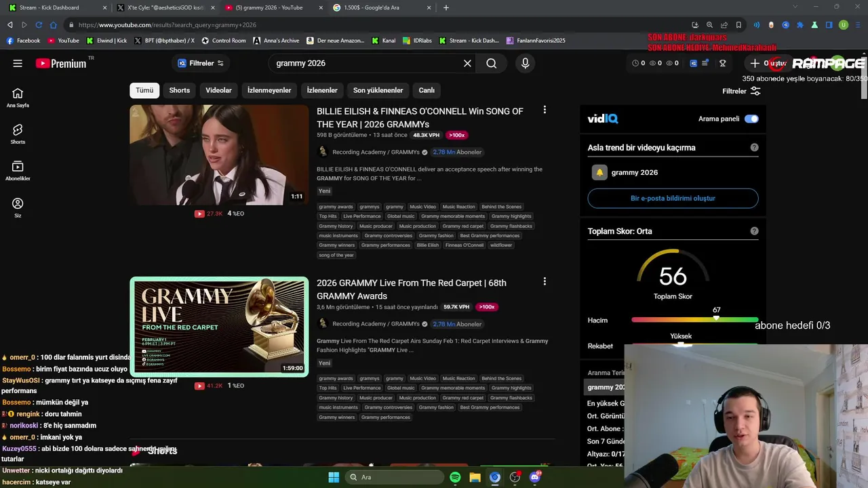Share this page from address bar

point(724,25)
